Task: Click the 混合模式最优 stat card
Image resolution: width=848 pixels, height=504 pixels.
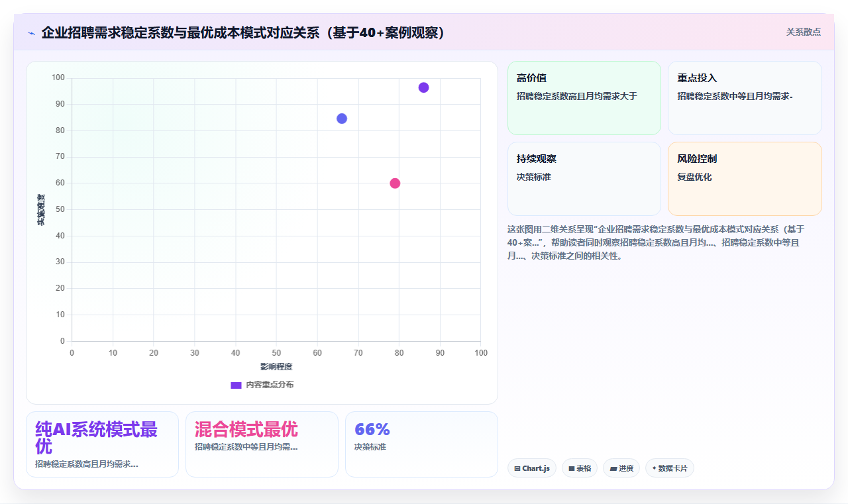Action: [x=262, y=444]
